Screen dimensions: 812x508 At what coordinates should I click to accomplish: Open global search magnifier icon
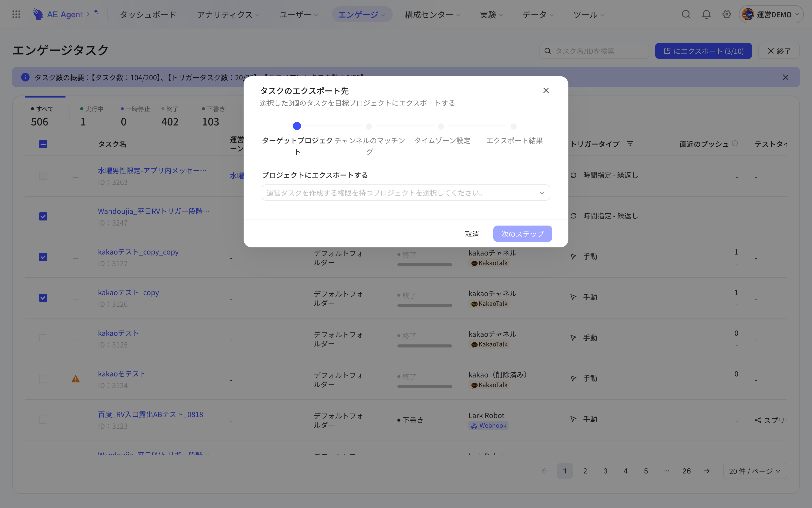click(686, 14)
